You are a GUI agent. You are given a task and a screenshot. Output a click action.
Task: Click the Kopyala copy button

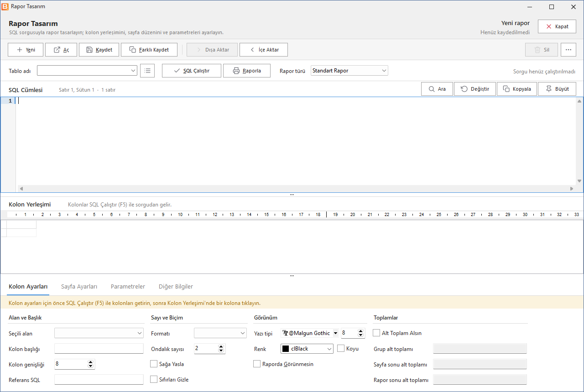click(517, 89)
